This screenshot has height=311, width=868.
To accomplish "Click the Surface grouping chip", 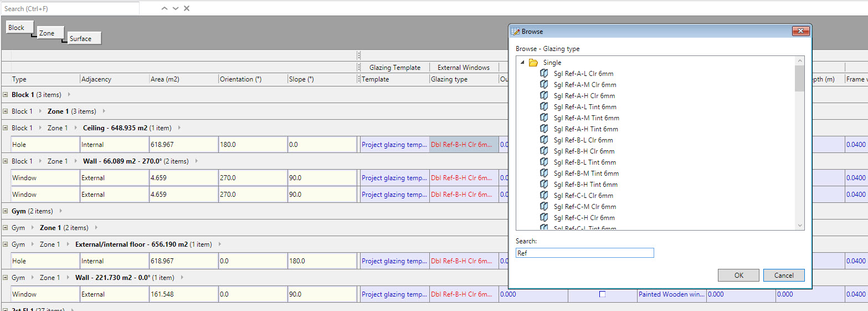I will pos(84,38).
